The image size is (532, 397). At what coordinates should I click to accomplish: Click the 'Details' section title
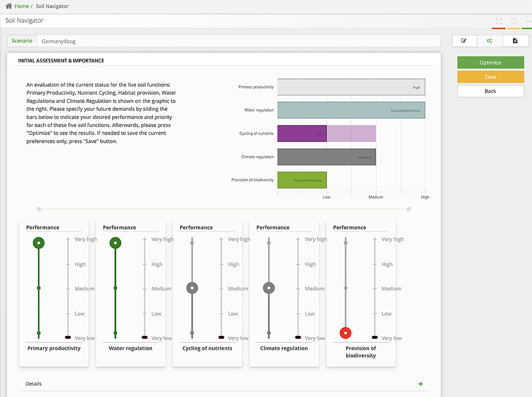pos(33,384)
